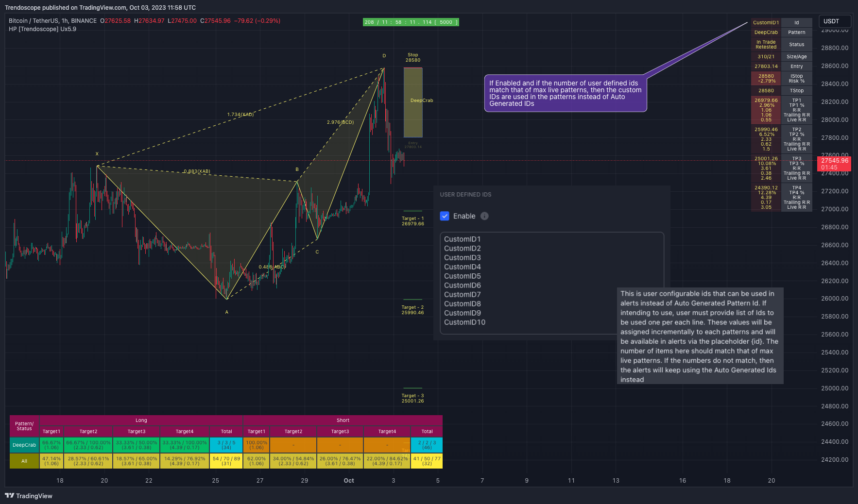The image size is (858, 504).
Task: Click the 26000.00 price axis label
Action: pyautogui.click(x=835, y=299)
